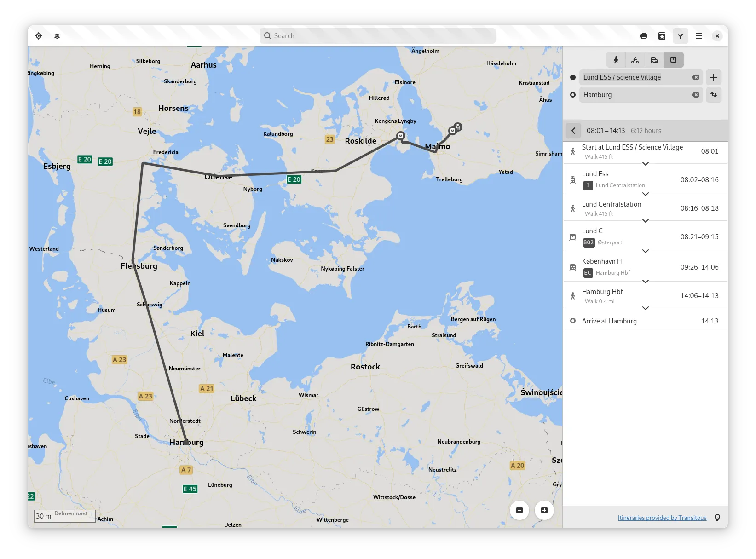This screenshot has width=756, height=559.
Task: Expand the Hamburg Hbf walk leg
Action: tap(646, 308)
